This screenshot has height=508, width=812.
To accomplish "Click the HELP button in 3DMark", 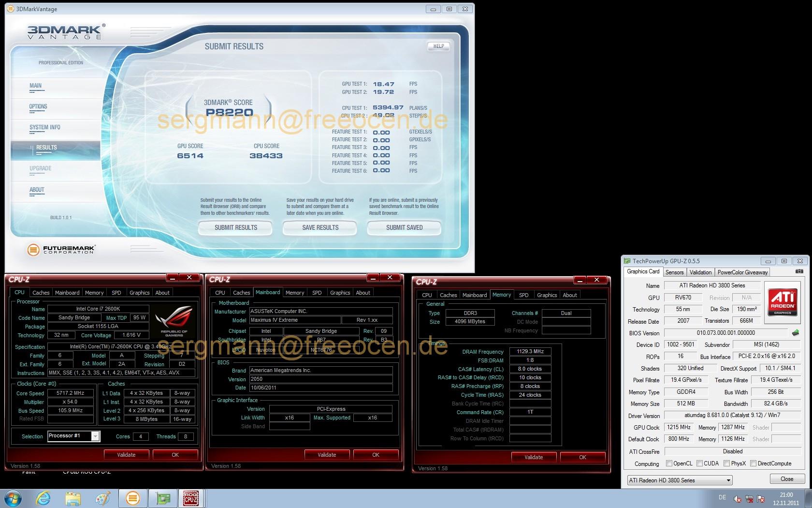I will pos(438,46).
